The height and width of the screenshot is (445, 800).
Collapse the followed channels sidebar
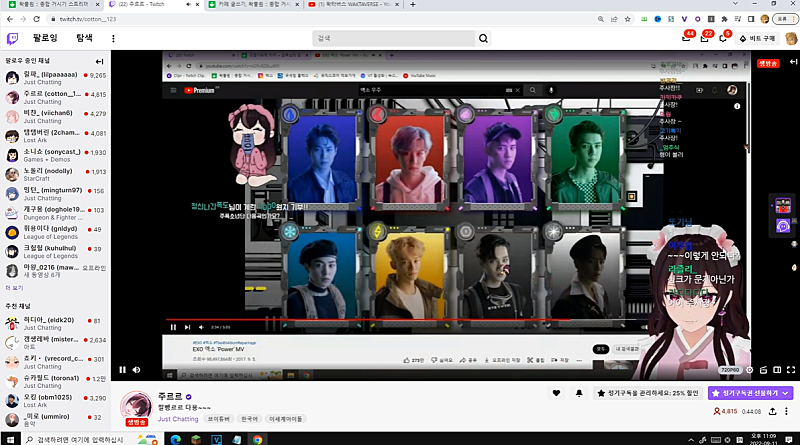pos(99,61)
